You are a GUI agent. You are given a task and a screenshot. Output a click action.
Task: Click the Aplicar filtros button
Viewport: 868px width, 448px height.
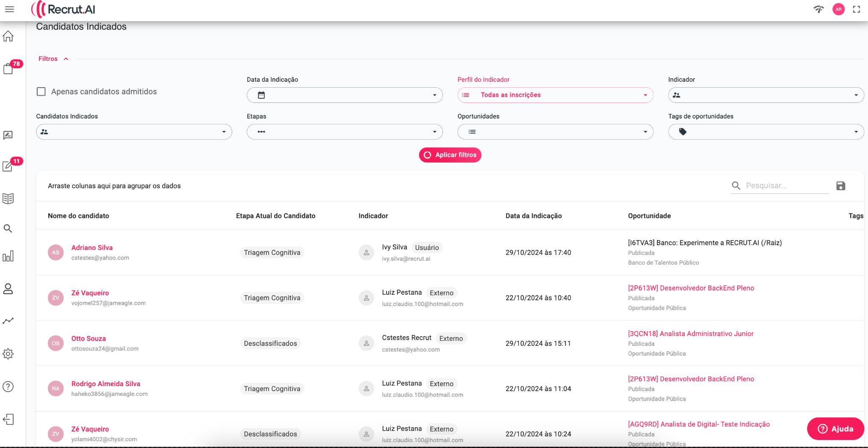pos(450,155)
